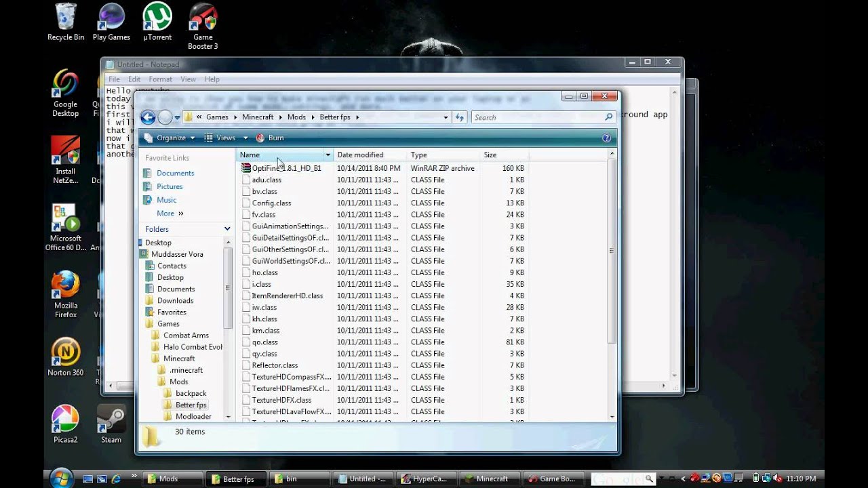Sort files by Type column
868x488 pixels.
click(443, 155)
